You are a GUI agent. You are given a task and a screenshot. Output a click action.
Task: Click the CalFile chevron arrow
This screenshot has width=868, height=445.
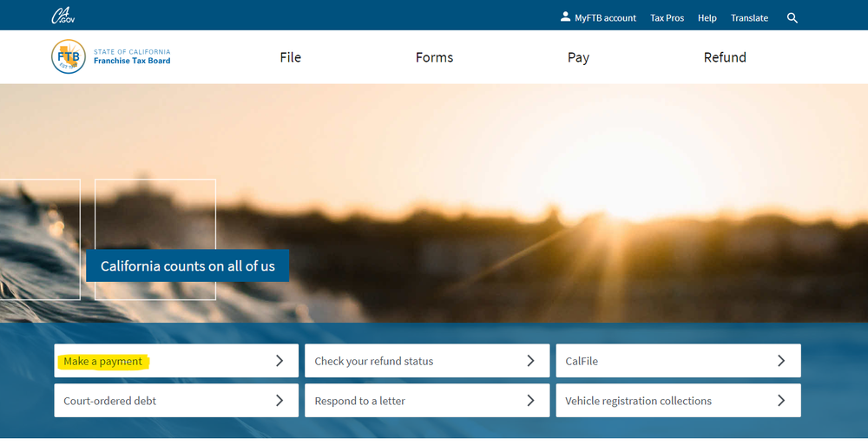[x=781, y=361]
